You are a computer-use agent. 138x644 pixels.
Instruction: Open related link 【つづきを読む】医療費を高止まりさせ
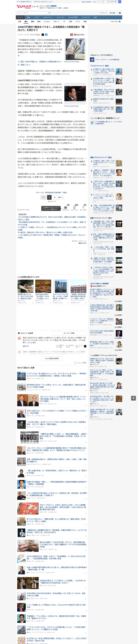(52, 218)
